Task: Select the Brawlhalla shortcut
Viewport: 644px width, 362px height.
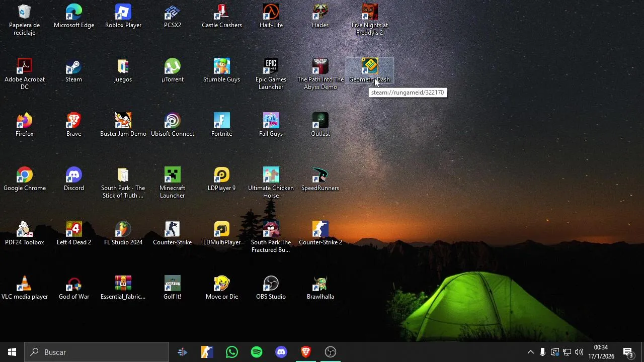Action: [x=320, y=288]
